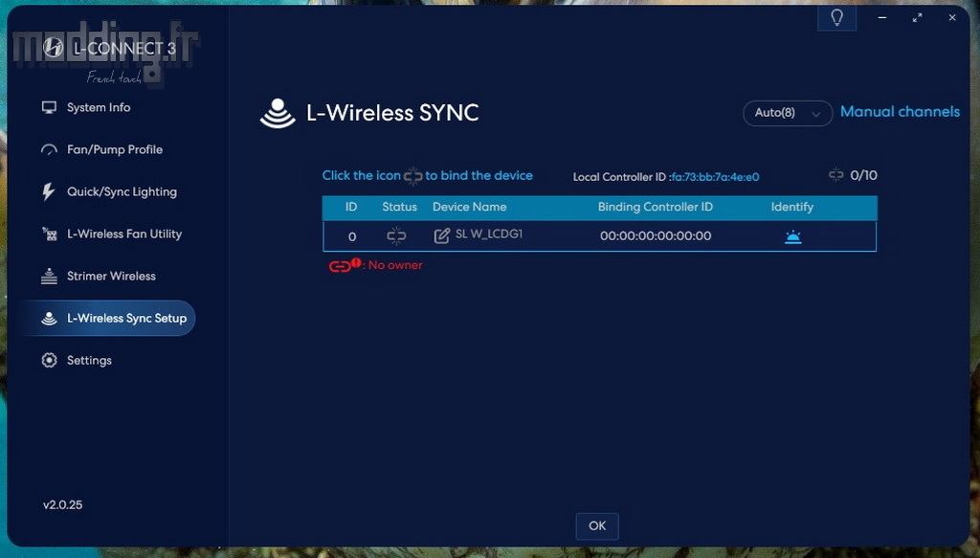Edit the SL W_LCDG1 device name
The height and width of the screenshot is (558, 980).
tap(442, 235)
